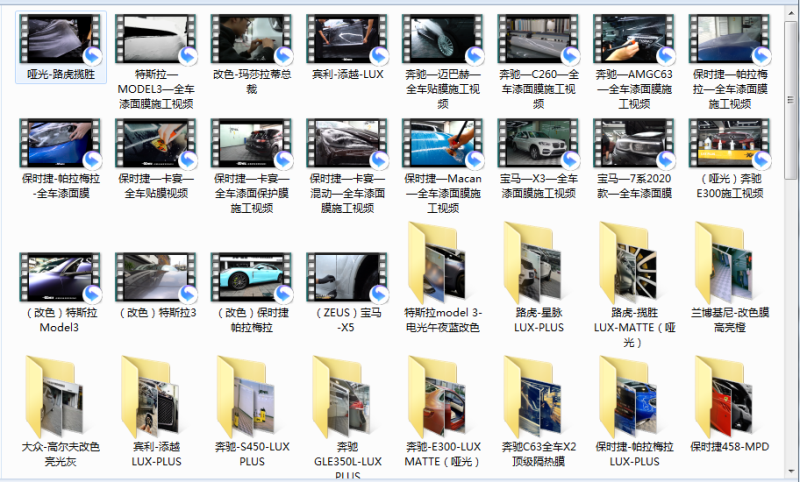Select the (哑光)奔驰E300施工视频 icon
The height and width of the screenshot is (482, 800).
tap(730, 144)
